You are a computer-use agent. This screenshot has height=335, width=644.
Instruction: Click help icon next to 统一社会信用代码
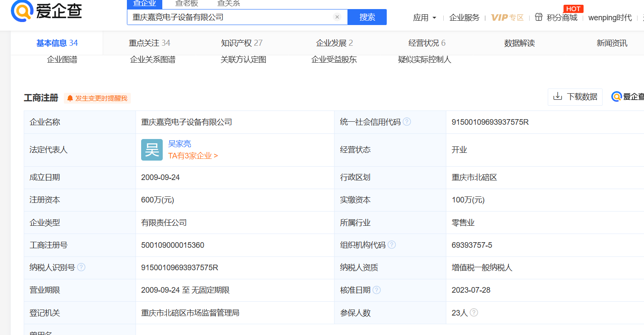pyautogui.click(x=407, y=122)
